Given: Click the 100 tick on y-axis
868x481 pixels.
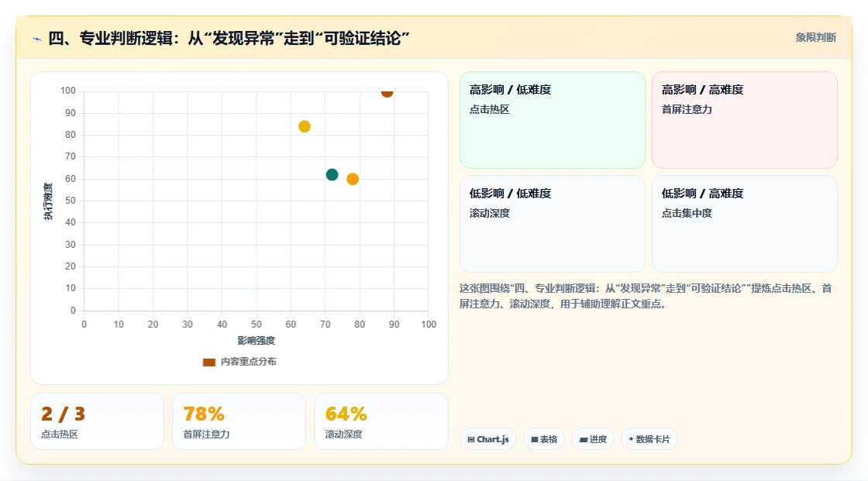Looking at the screenshot, I should [x=68, y=91].
